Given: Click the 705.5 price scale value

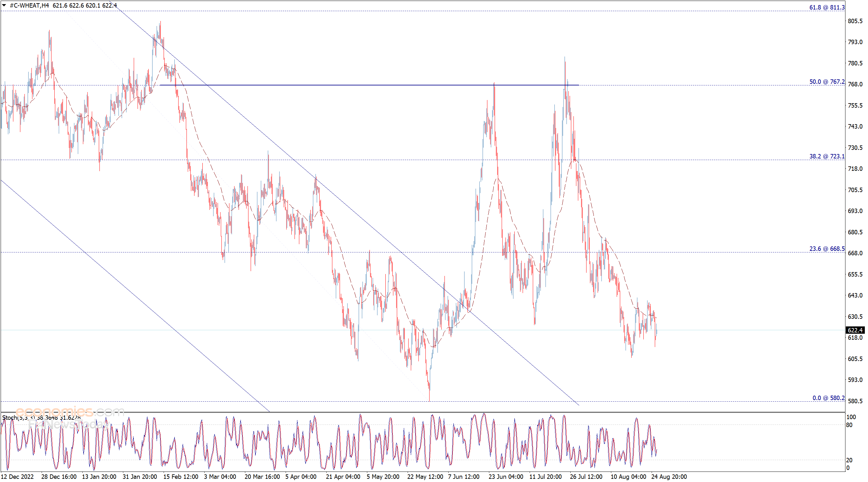Looking at the screenshot, I should (855, 190).
